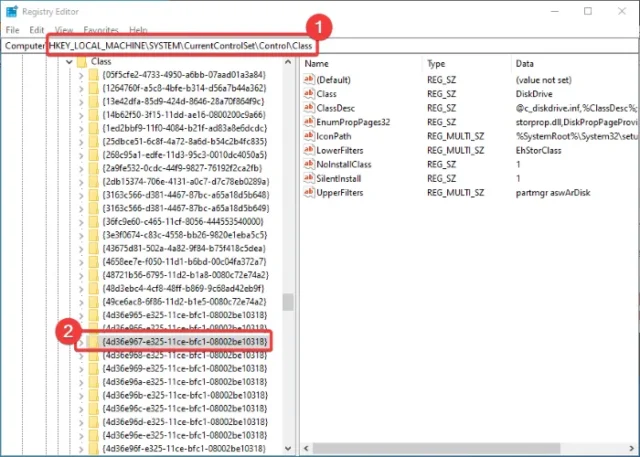The width and height of the screenshot is (640, 457).
Task: Click folder icon of {2a9fe532-0cdc-44f9-9827-76192f2ca2fb}
Action: [x=94, y=169]
